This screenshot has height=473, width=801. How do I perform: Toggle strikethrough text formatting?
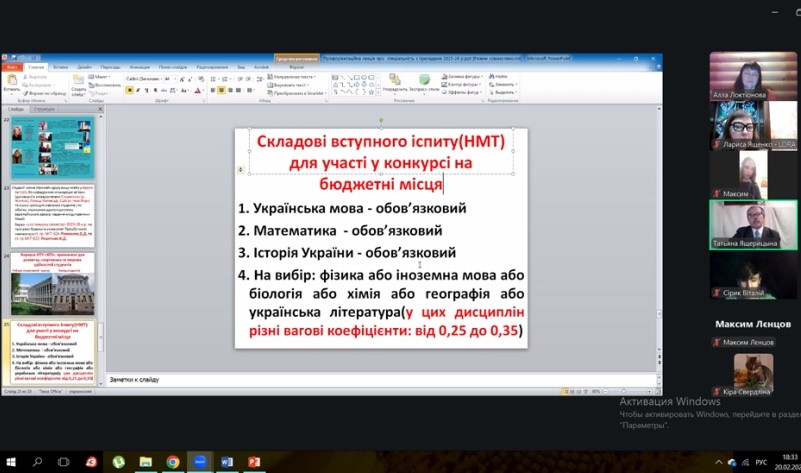(163, 90)
